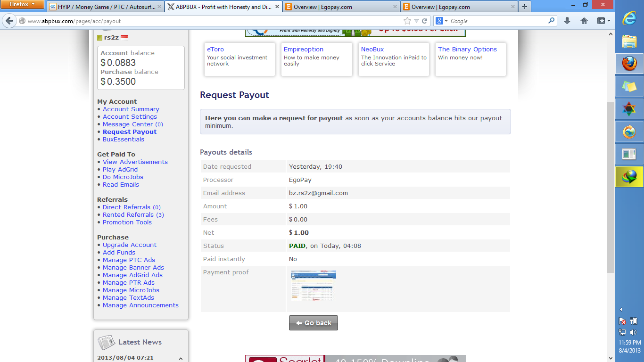Screen dimensions: 644x362
Task: Go back with browser back arrow
Action: (9, 21)
